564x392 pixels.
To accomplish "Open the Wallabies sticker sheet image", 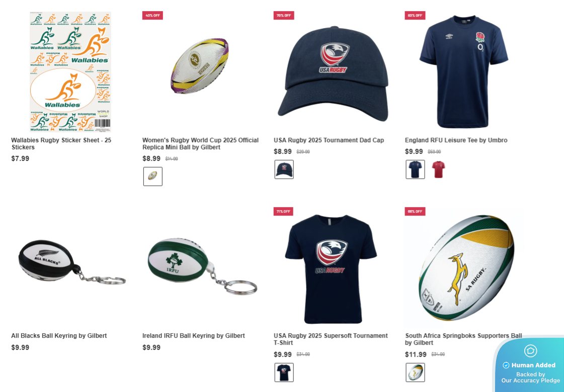I will pos(70,72).
